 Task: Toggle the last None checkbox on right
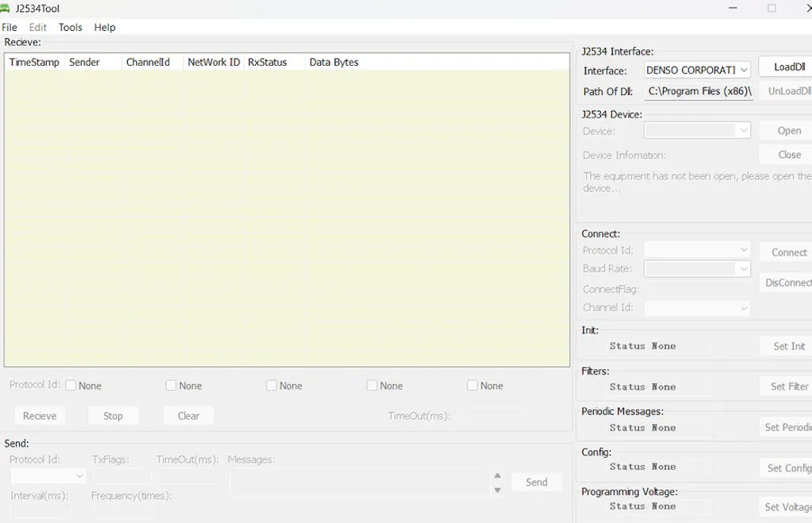473,386
